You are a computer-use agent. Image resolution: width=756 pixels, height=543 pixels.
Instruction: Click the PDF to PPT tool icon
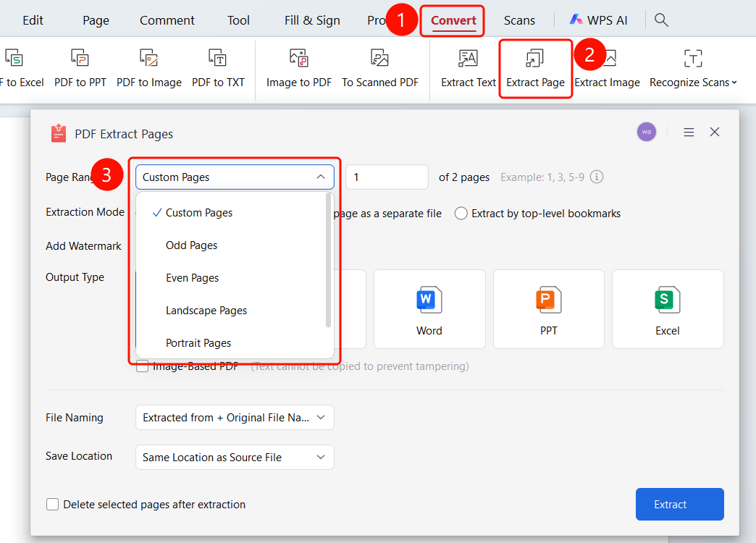coord(80,58)
